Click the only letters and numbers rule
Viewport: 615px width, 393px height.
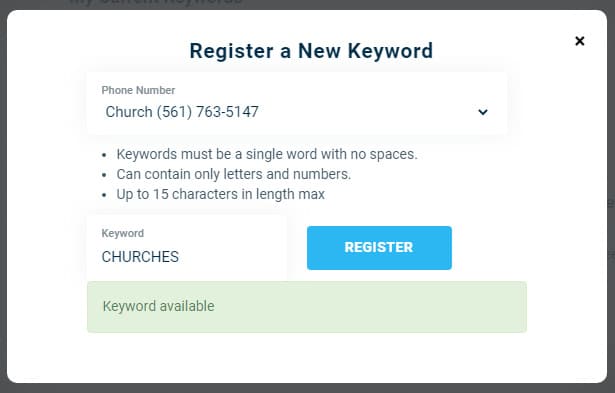tap(233, 174)
